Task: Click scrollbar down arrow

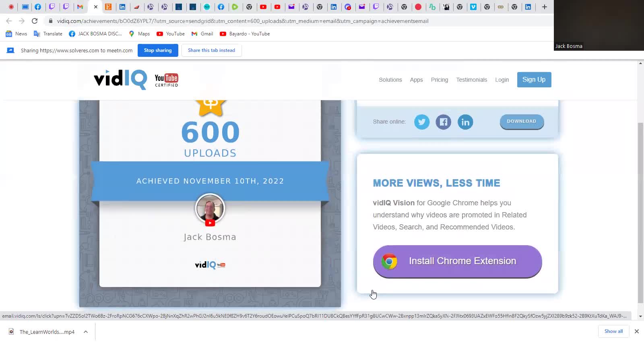Action: (x=640, y=316)
